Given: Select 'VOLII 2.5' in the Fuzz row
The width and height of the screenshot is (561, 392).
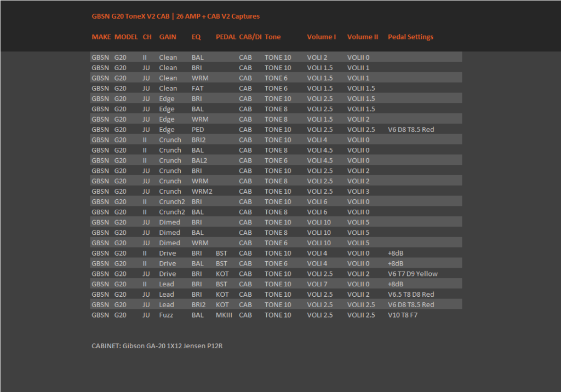Looking at the screenshot, I should tap(361, 315).
